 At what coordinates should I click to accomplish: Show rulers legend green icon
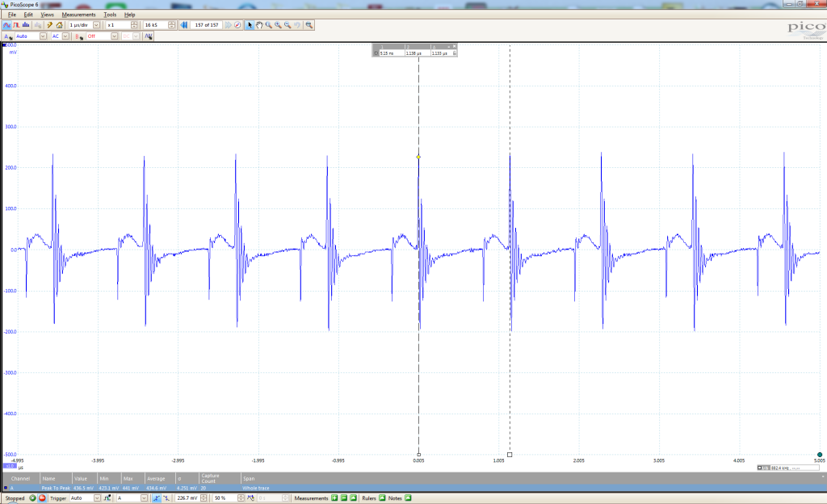coord(382,498)
